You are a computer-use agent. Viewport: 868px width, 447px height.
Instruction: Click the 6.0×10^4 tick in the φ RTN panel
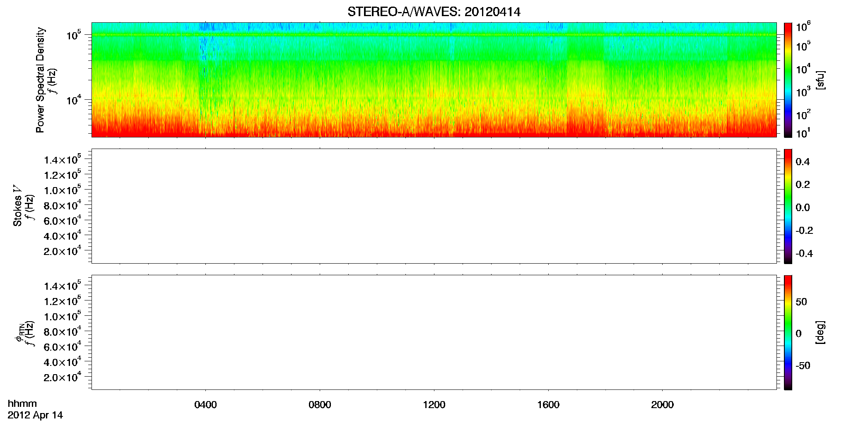pyautogui.click(x=63, y=347)
